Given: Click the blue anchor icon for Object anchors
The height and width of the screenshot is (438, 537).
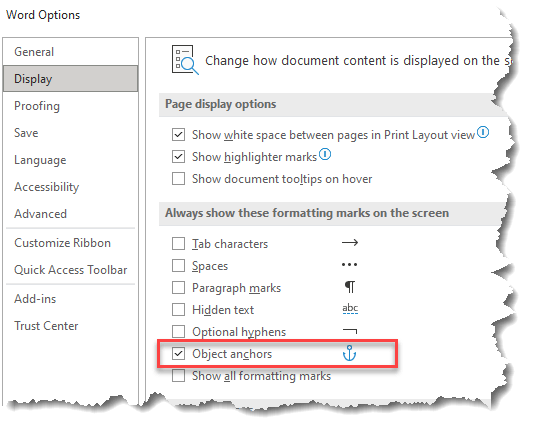Looking at the screenshot, I should pyautogui.click(x=349, y=353).
